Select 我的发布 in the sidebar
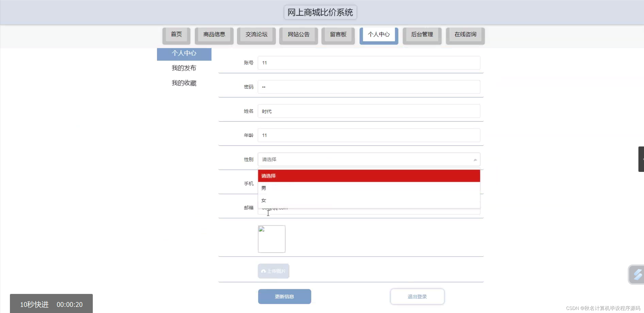Viewport: 644px width, 313px height. (x=184, y=68)
